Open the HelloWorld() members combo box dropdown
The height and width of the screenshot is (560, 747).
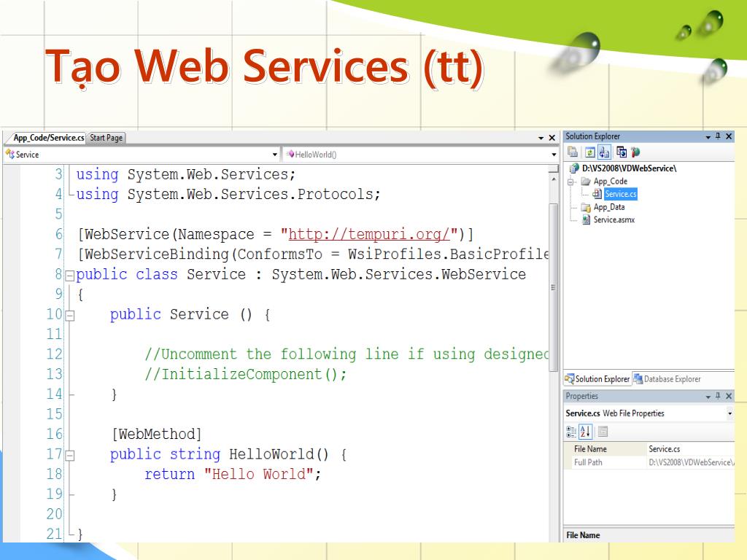click(x=554, y=155)
